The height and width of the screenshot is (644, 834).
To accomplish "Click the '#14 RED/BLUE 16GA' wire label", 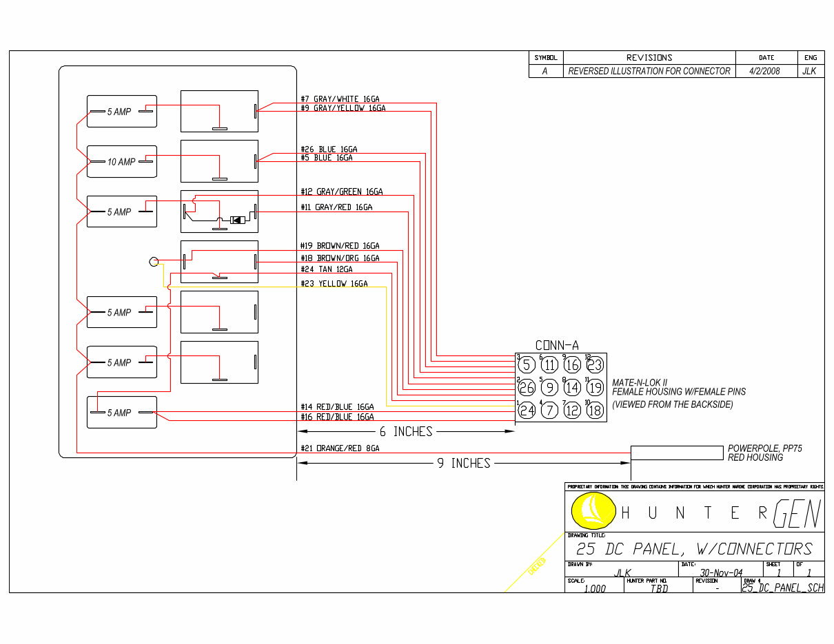I will (337, 407).
